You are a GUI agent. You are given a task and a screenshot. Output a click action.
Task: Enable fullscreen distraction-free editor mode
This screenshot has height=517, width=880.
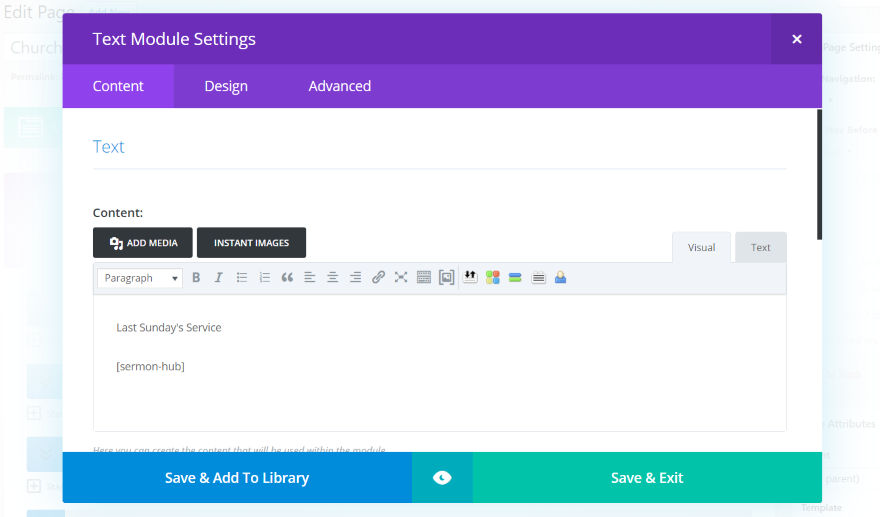401,278
